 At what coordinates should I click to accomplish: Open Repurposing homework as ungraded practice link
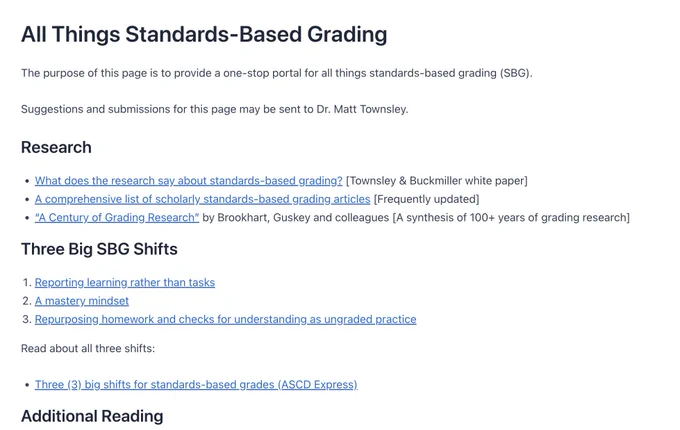point(226,319)
